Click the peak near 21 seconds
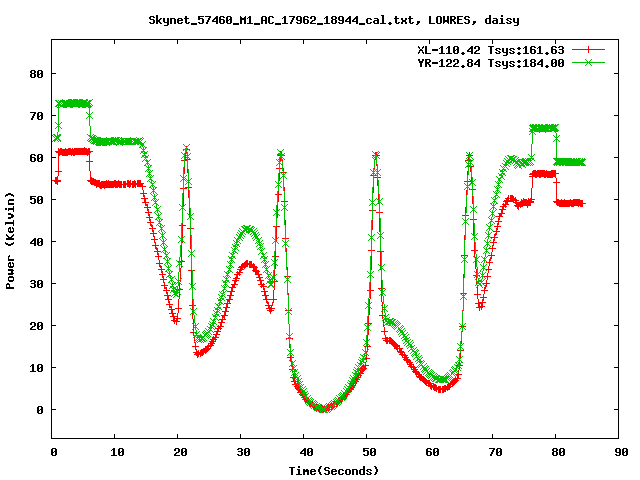This screenshot has height=480, width=640. pos(186,148)
